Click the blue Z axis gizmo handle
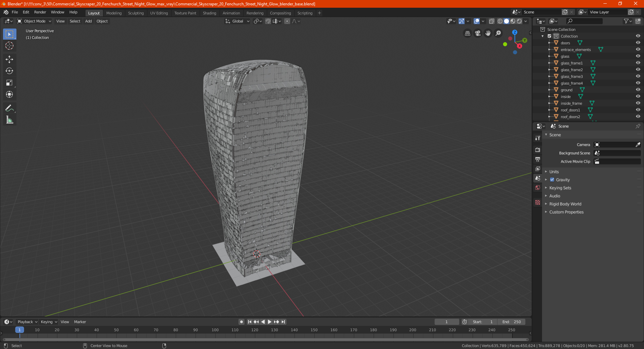Image resolution: width=644 pixels, height=349 pixels. tap(515, 32)
